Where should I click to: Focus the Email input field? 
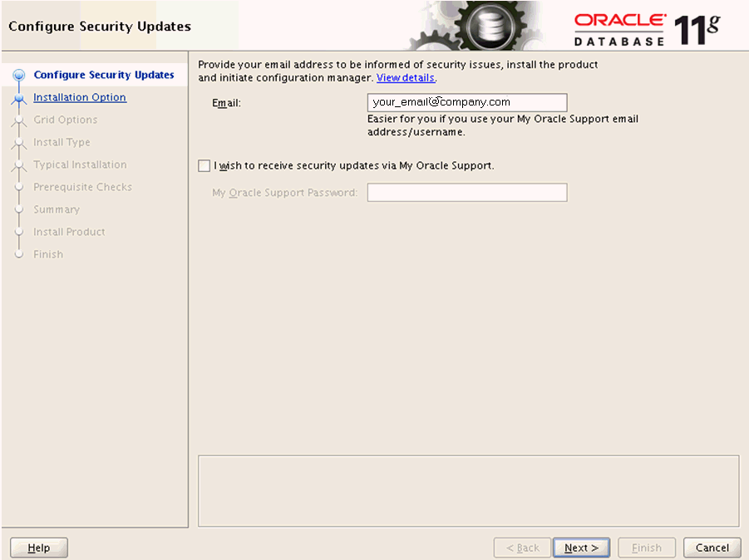coord(467,102)
